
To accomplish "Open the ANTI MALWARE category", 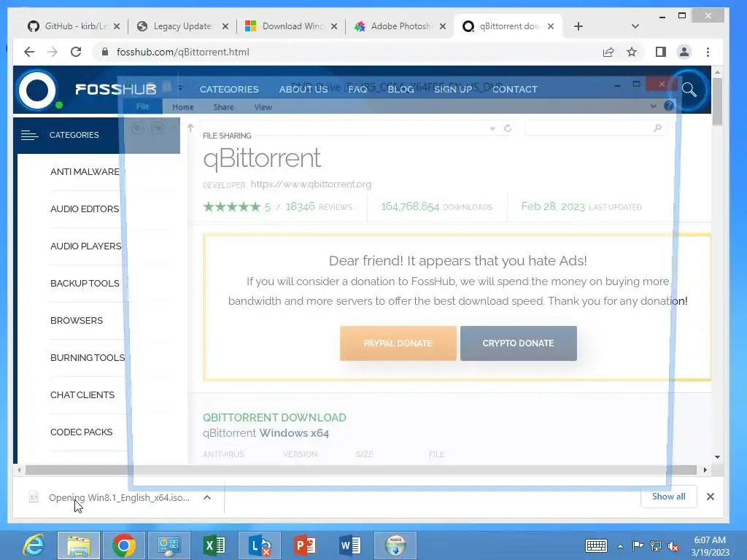I will (x=85, y=172).
